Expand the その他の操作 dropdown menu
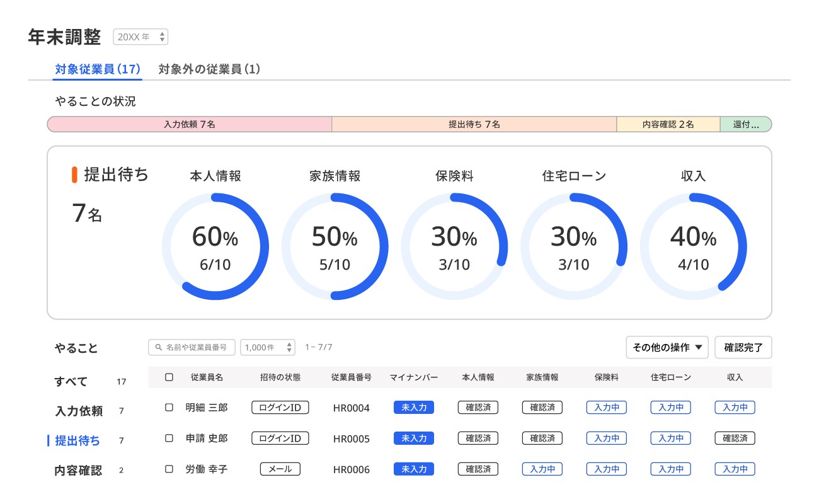The height and width of the screenshot is (504, 819). [x=667, y=347]
